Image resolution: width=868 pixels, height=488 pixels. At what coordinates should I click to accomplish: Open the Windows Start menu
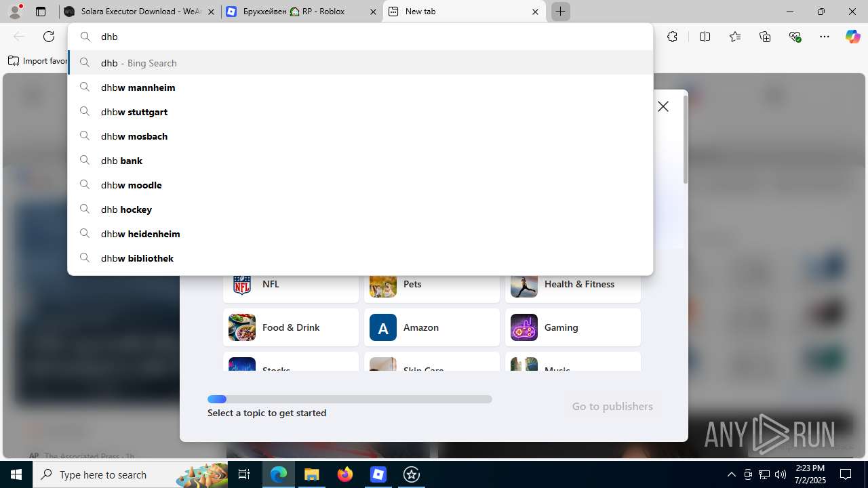pos(16,474)
